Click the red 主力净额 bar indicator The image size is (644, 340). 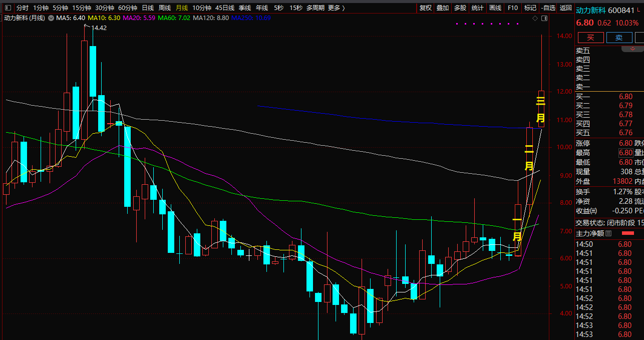pyautogui.click(x=627, y=233)
